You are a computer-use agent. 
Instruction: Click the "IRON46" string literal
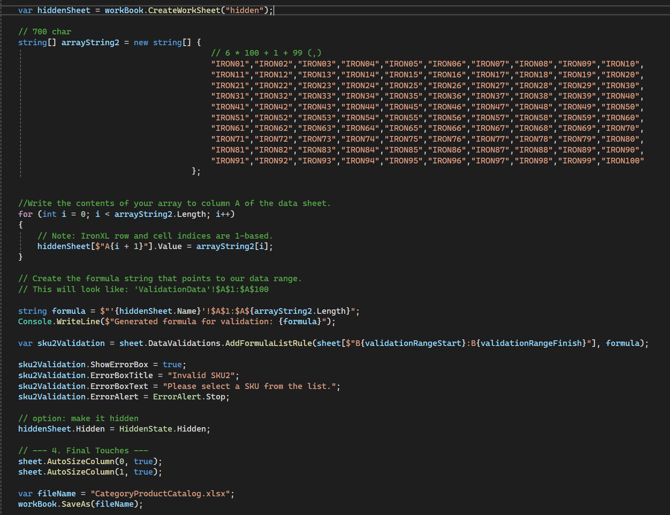click(447, 107)
